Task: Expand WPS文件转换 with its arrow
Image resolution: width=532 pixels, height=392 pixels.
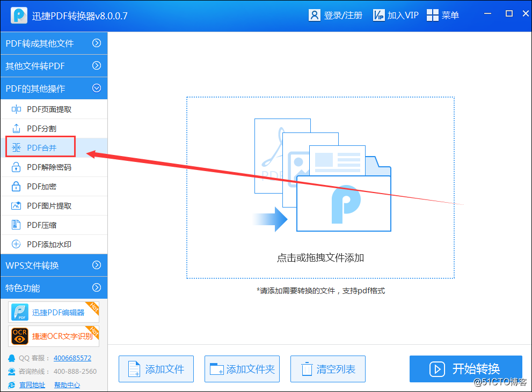Action: 97,265
